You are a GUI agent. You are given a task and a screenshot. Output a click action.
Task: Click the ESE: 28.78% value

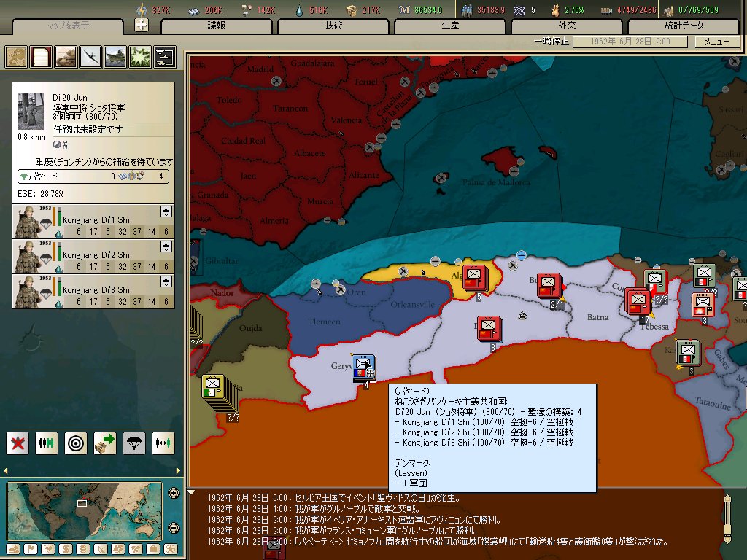pos(41,194)
